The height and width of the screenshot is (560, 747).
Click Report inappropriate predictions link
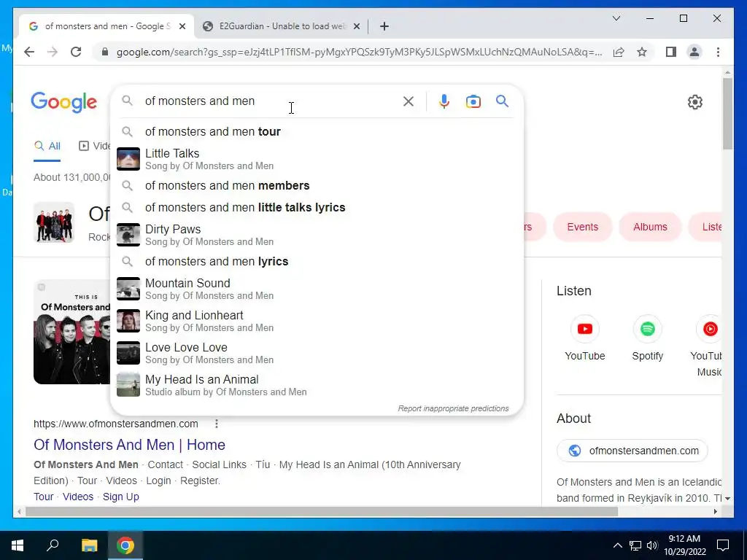coord(453,408)
